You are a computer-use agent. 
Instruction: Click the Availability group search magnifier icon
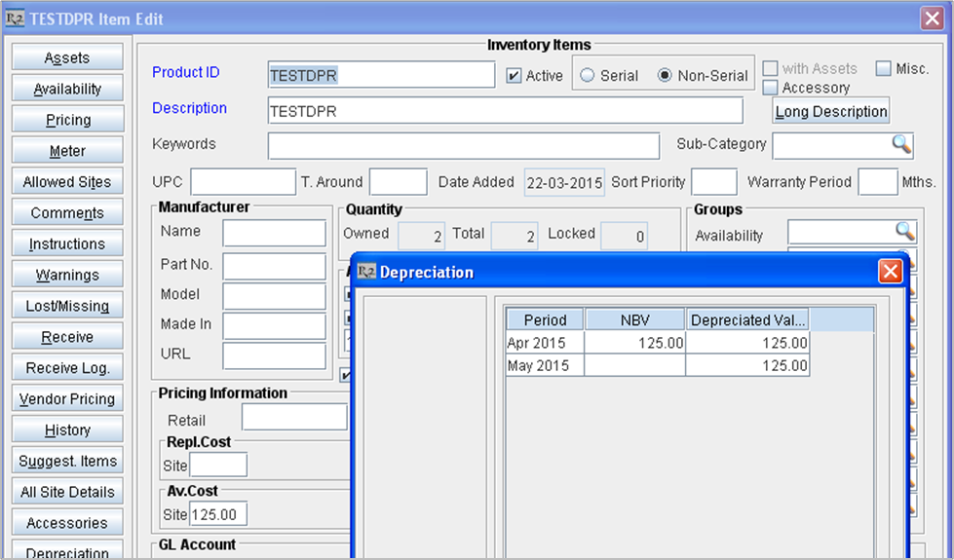coord(905,231)
